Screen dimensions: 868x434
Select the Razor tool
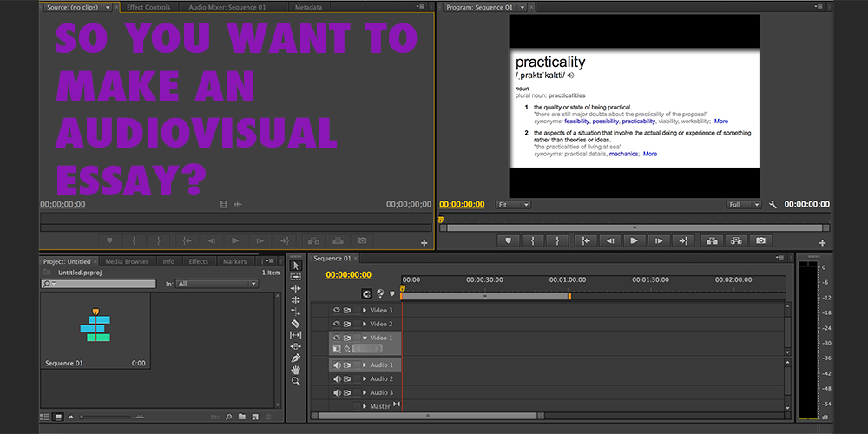tap(296, 323)
